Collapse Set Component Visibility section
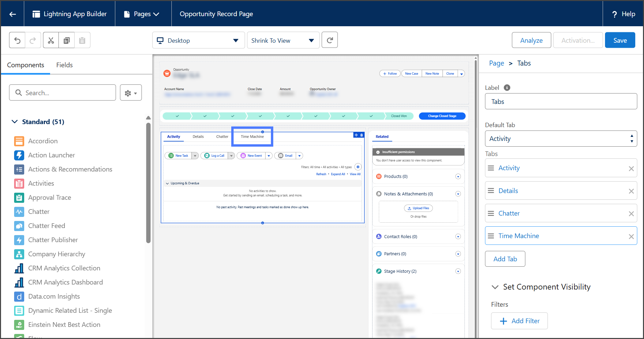The width and height of the screenshot is (644, 339). coord(495,287)
